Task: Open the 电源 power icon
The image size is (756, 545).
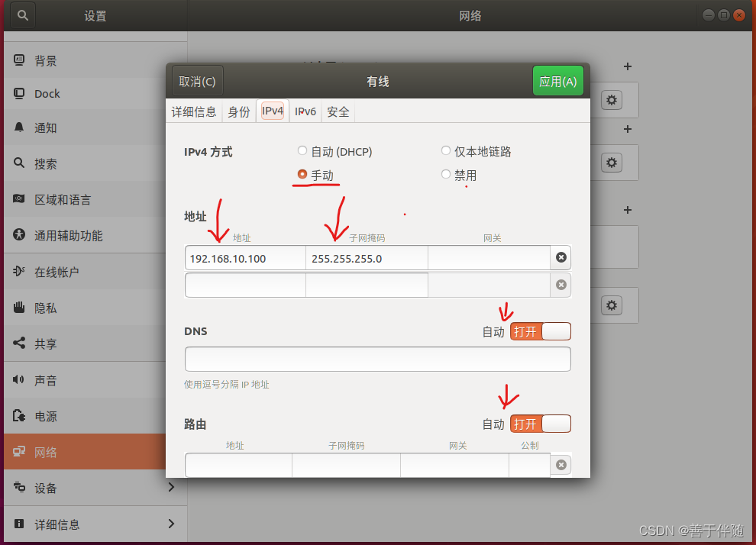Action: click(19, 415)
